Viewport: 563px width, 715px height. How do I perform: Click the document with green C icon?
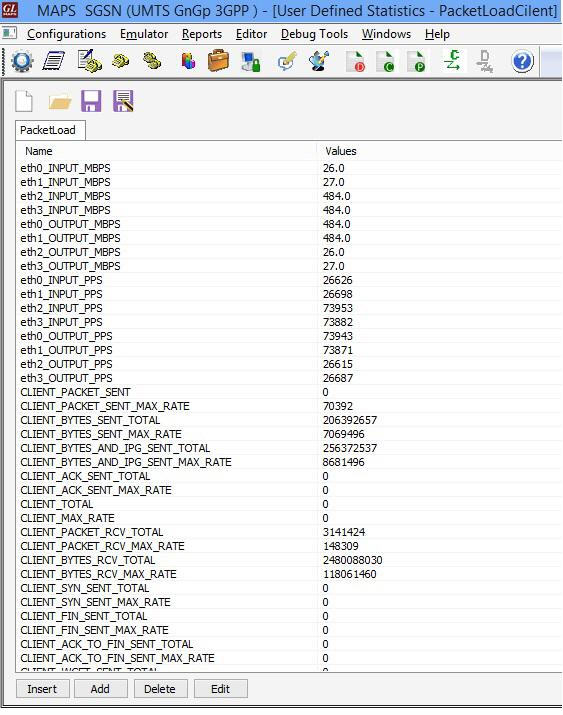386,62
